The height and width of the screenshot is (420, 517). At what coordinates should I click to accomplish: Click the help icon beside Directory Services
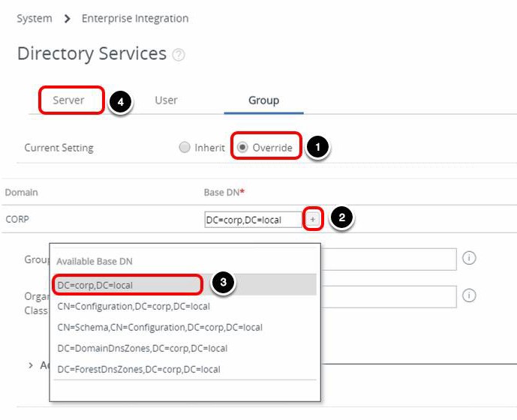pos(179,55)
